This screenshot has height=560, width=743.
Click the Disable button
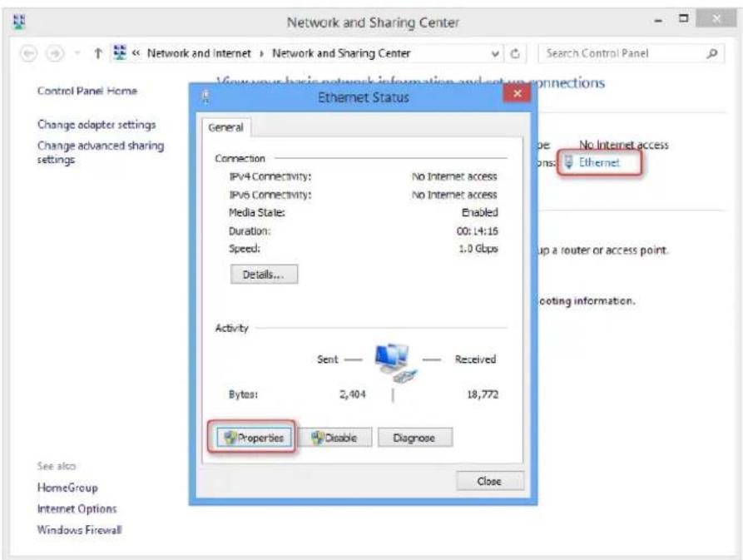(334, 438)
